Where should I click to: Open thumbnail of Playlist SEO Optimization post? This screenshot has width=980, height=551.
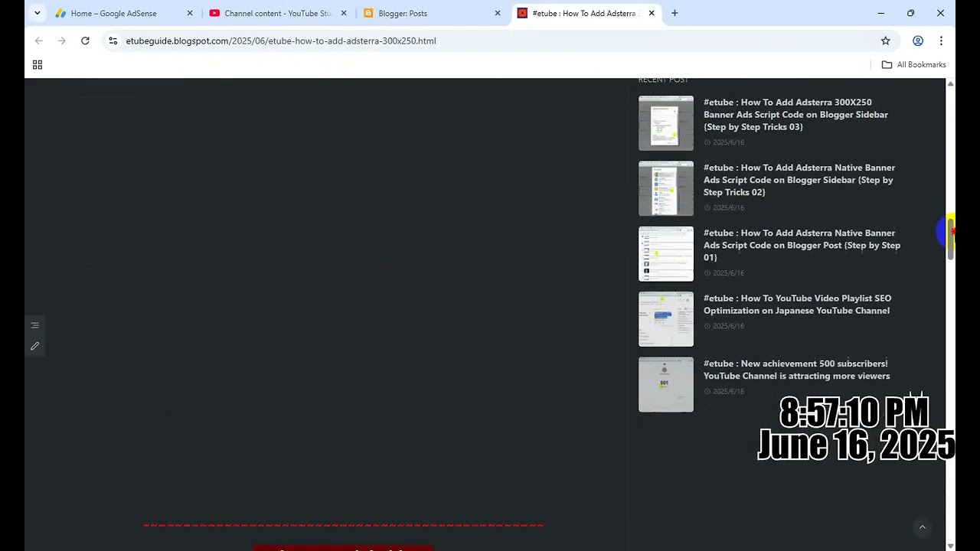pyautogui.click(x=666, y=319)
